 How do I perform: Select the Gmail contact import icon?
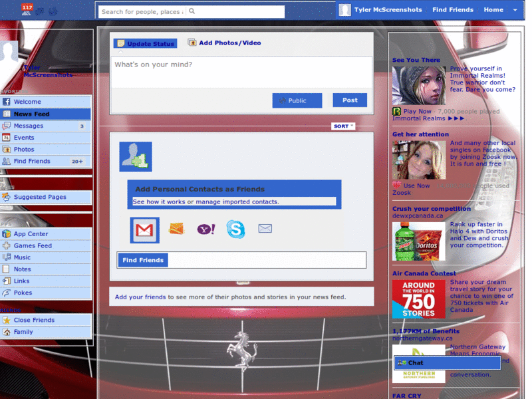pos(144,230)
